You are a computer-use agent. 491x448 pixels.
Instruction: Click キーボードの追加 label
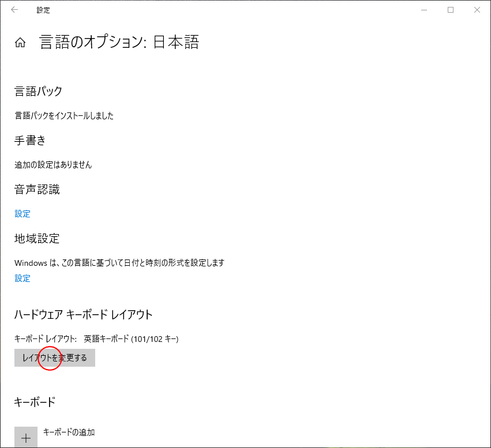click(69, 432)
